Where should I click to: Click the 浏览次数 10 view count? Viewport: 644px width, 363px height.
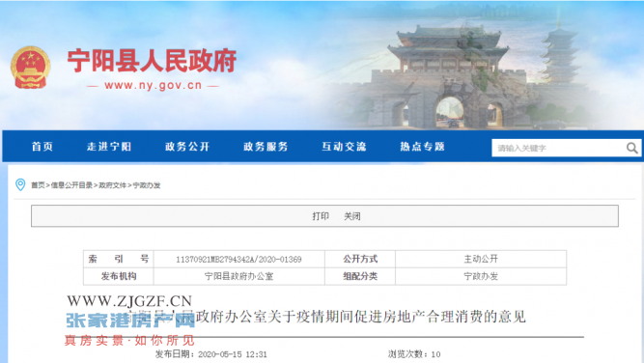[x=414, y=354]
